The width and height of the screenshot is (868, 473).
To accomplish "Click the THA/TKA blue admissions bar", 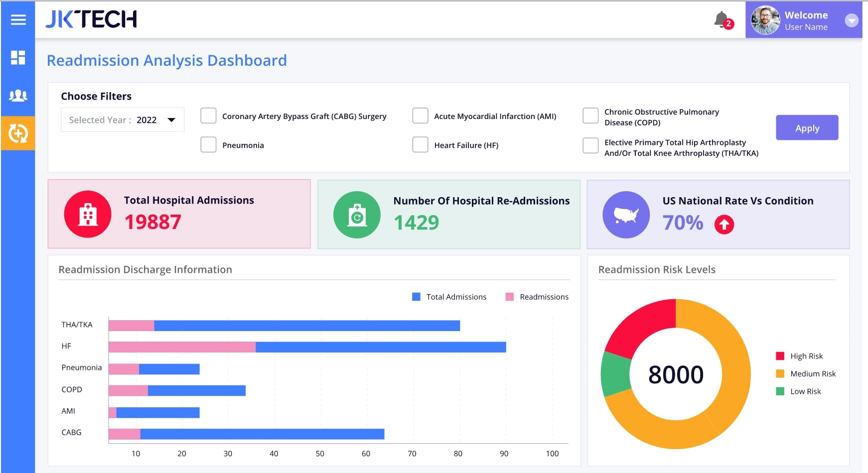I will click(x=307, y=326).
